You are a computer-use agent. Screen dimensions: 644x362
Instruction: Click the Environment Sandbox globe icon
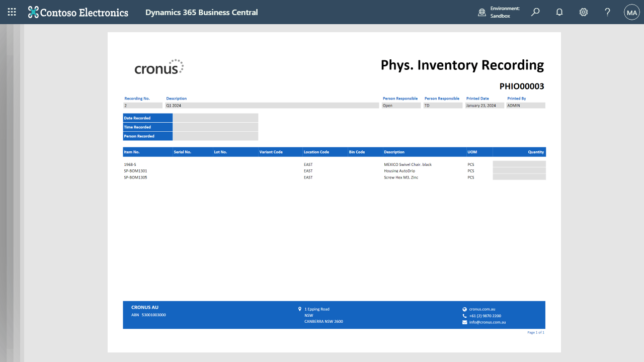coord(482,12)
